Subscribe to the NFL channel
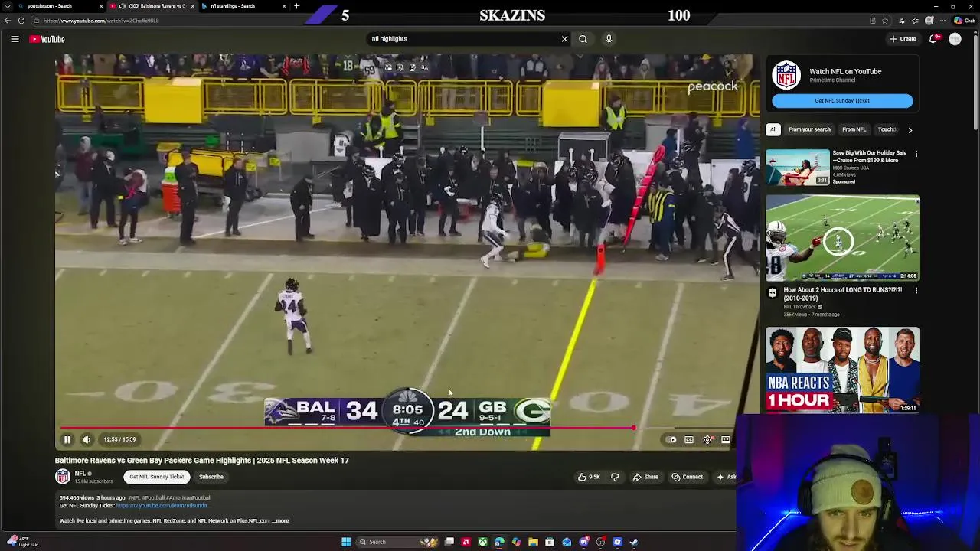This screenshot has height=551, width=980. [x=211, y=477]
